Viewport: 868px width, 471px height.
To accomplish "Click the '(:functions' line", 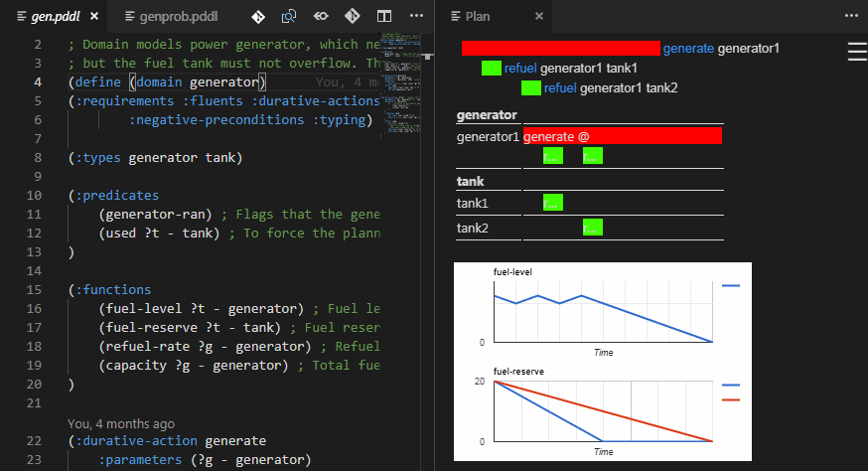I will (109, 289).
